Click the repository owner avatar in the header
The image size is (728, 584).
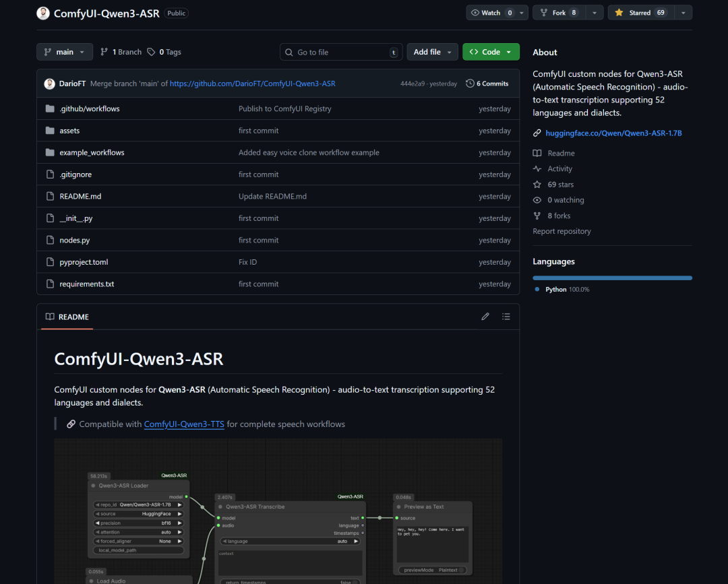[43, 13]
